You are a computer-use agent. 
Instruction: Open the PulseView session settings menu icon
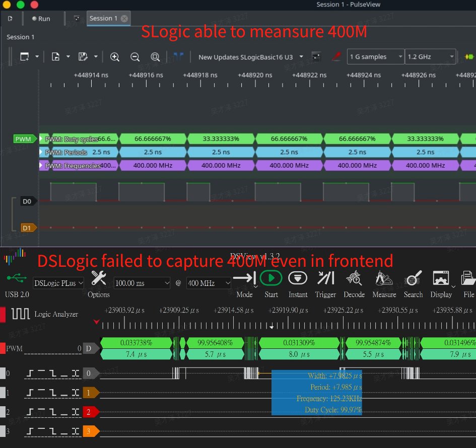click(77, 19)
